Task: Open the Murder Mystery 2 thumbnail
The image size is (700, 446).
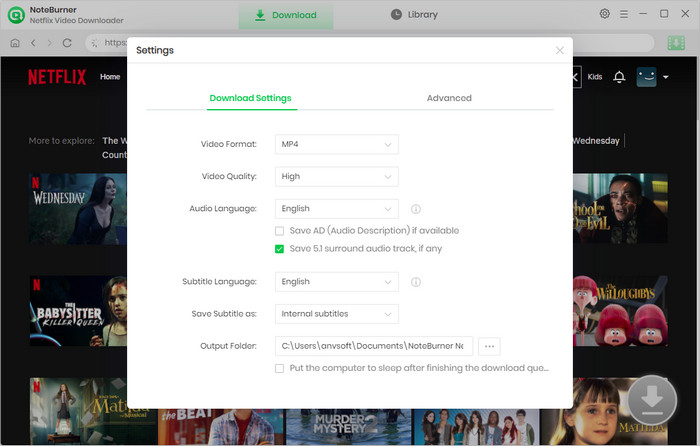Action: pos(349,427)
